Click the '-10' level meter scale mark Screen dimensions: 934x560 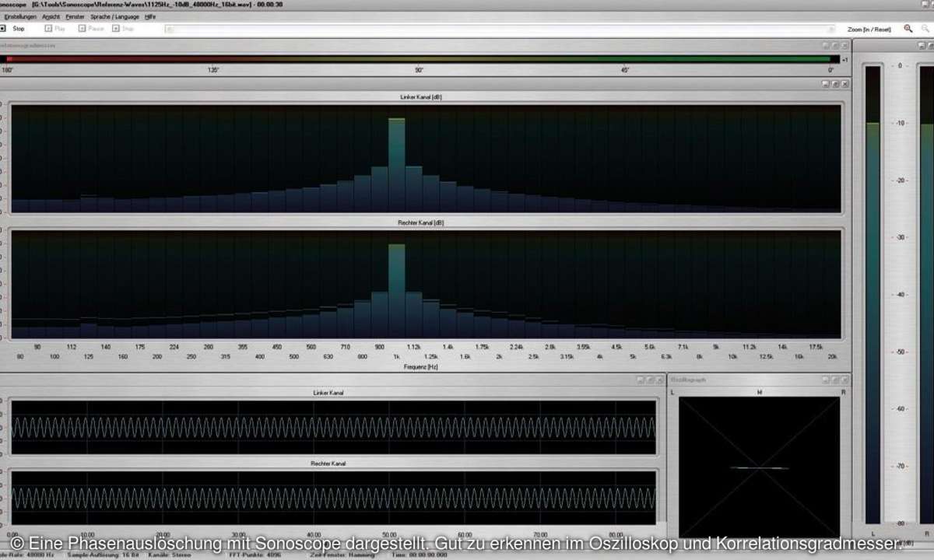899,123
